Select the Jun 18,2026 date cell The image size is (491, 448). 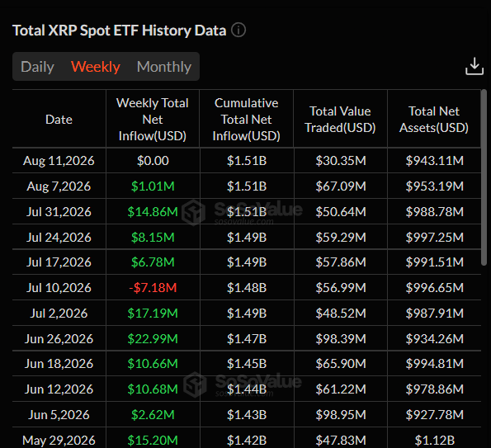tap(59, 364)
